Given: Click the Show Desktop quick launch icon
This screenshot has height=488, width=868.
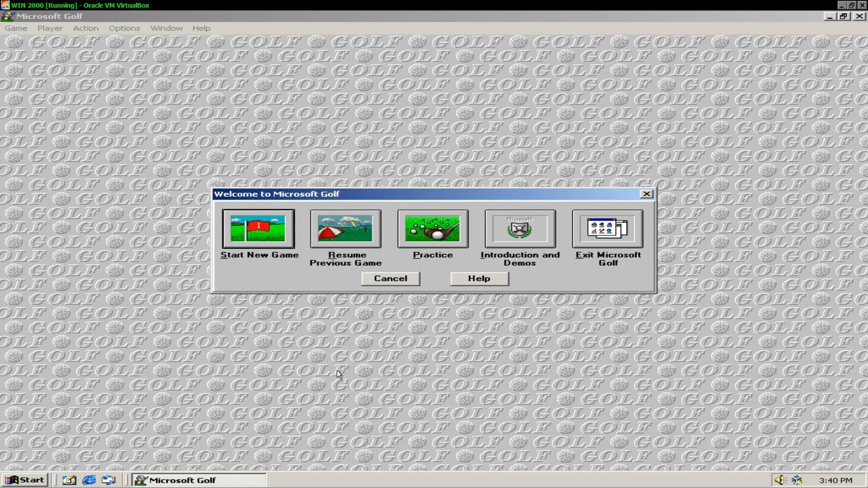Looking at the screenshot, I should coord(69,480).
